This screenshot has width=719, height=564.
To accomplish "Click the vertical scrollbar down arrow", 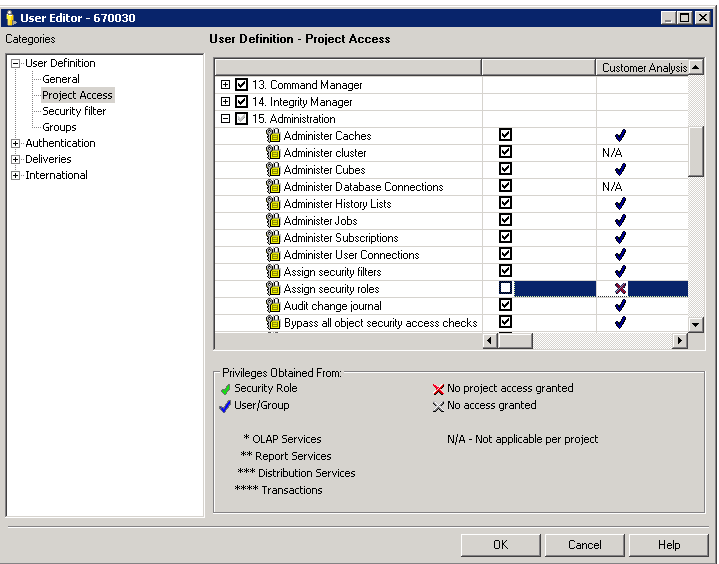I will (696, 325).
